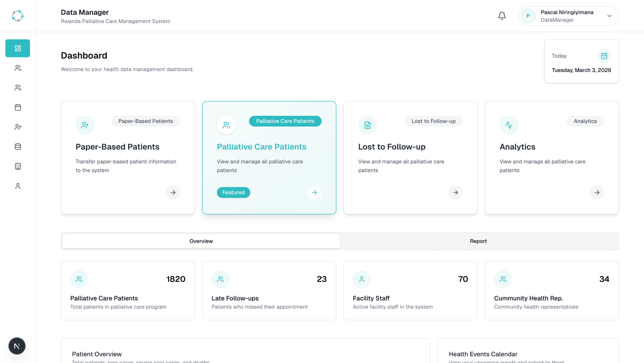Click the Late Follow-ups stat card

(x=269, y=290)
